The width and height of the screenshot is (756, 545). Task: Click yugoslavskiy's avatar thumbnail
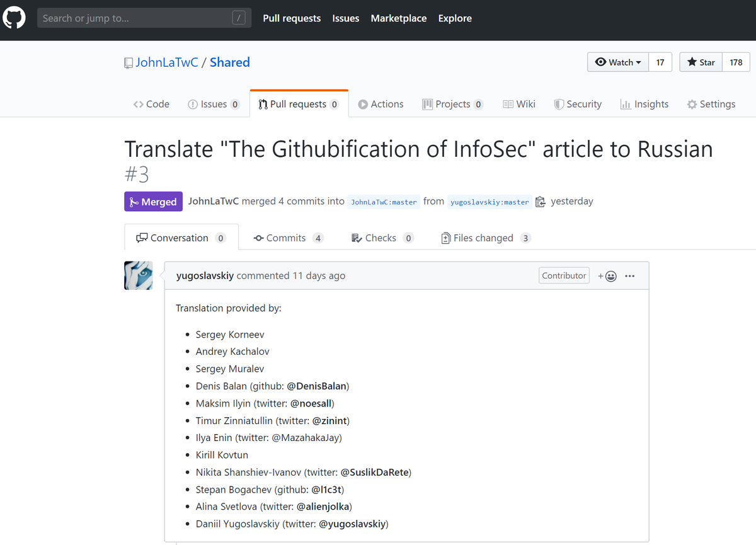pyautogui.click(x=138, y=275)
